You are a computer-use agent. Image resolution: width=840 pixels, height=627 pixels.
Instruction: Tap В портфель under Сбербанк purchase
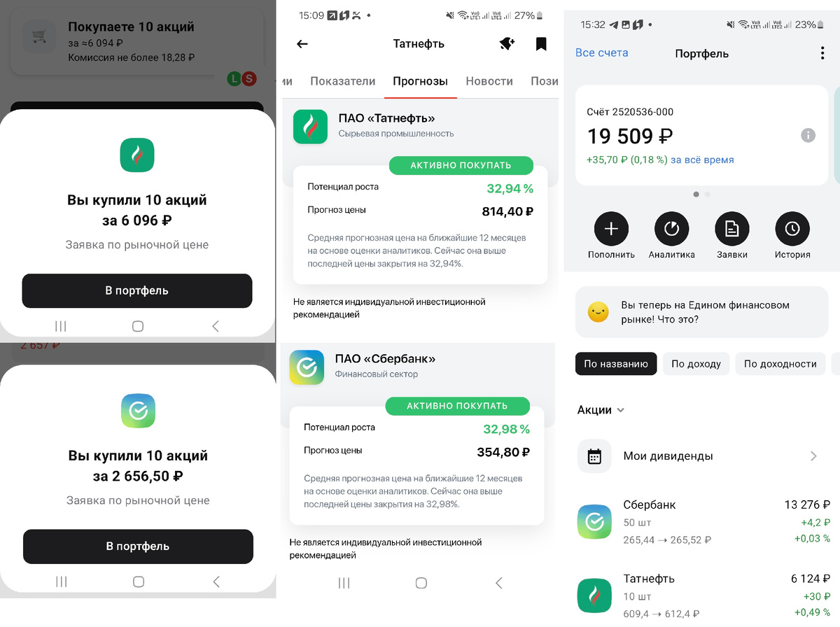tap(138, 547)
